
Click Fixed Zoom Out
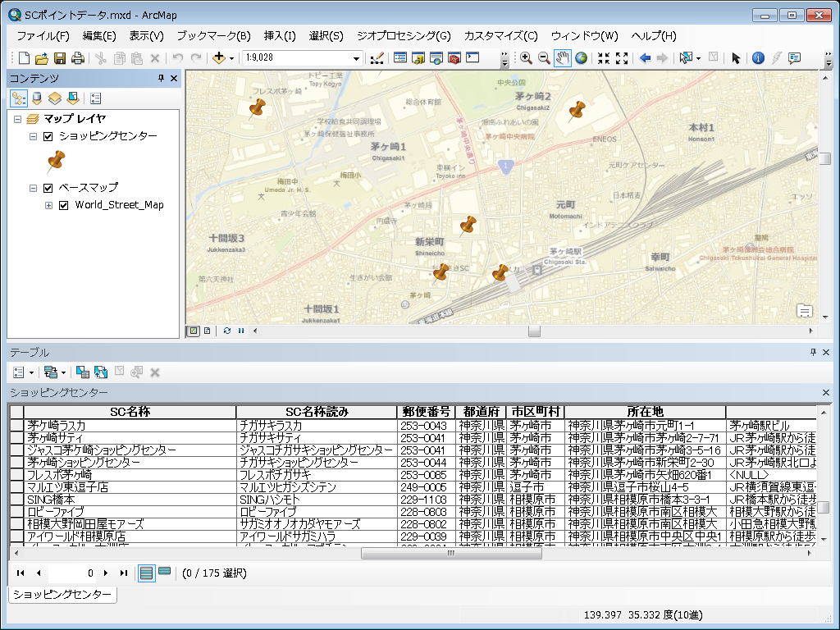[622, 58]
